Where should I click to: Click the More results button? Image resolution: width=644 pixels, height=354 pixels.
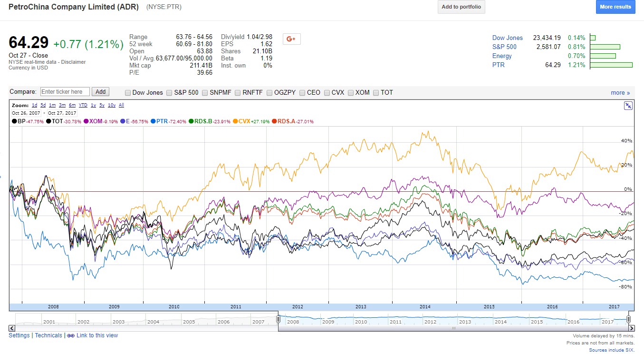point(615,7)
